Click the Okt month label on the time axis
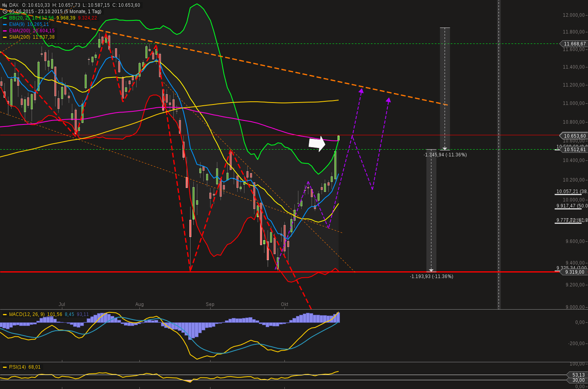Screen dimensions: 588x389 [284, 304]
